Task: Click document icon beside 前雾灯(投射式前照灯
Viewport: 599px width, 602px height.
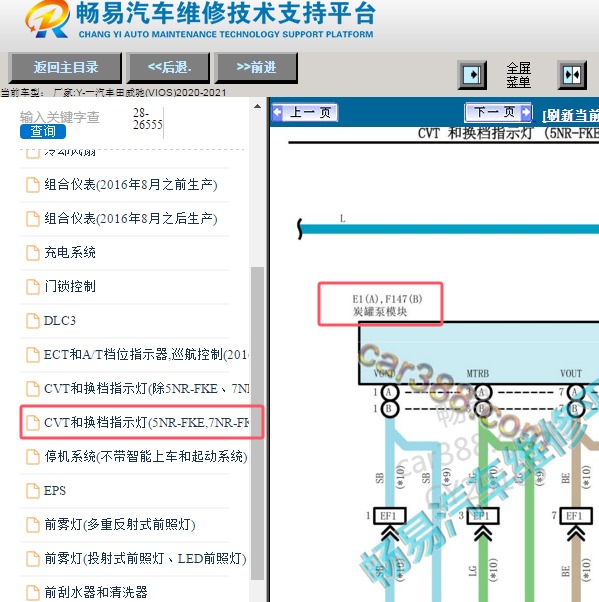Action: [x=33, y=559]
